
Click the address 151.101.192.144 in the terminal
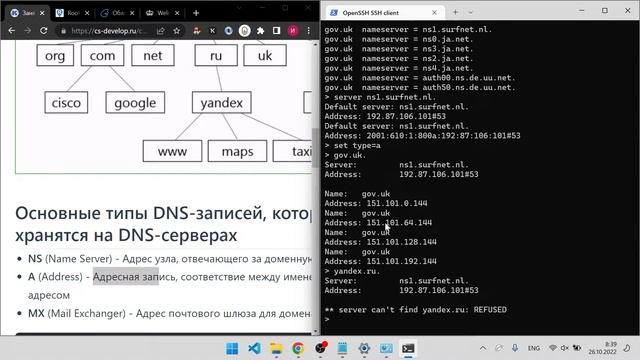point(402,261)
